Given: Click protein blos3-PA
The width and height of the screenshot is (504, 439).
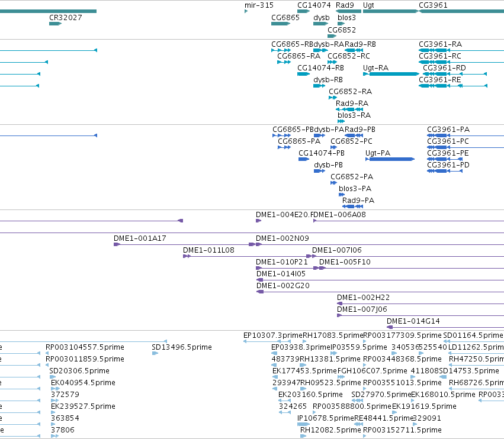Looking at the screenshot, I should 355,189.
